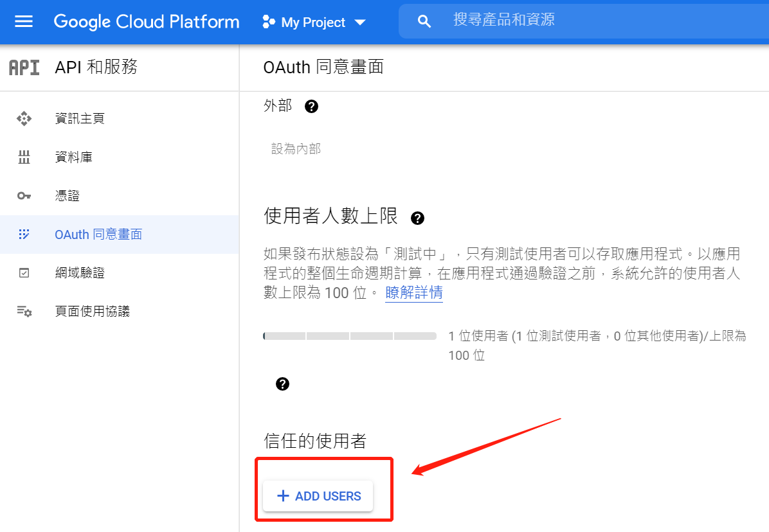Click the user cap progress bar
This screenshot has height=532, width=769.
(350, 336)
